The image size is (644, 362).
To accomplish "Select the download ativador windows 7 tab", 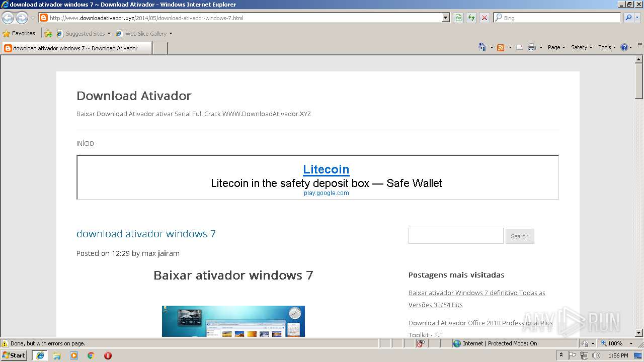I will tap(76, 48).
